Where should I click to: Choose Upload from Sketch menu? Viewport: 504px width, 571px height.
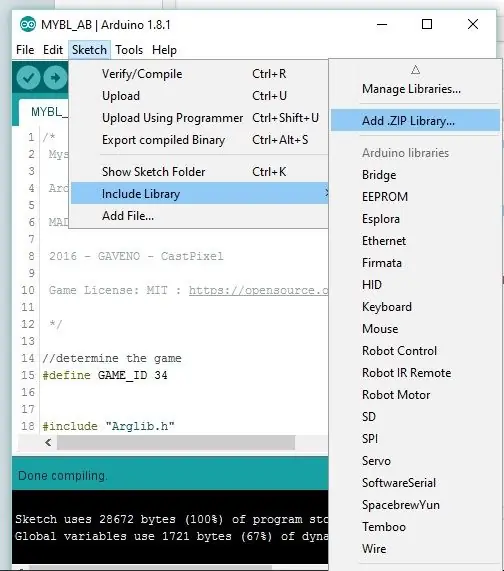pyautogui.click(x=199, y=96)
